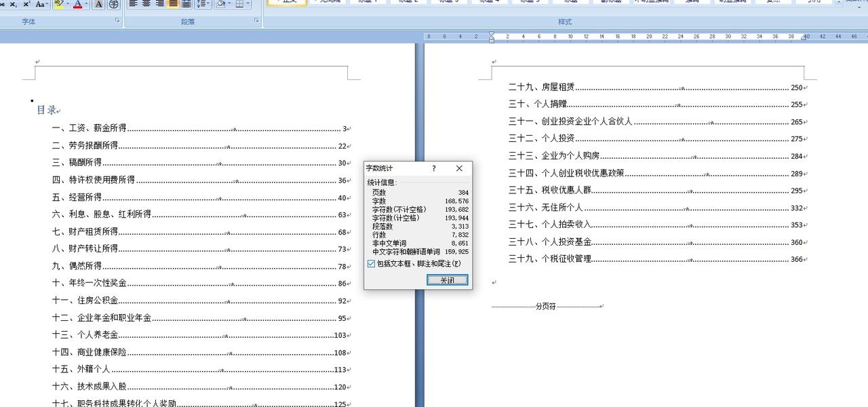
Task: Click TOC entry 六、利息、股息、红利所得
Action: pos(201,214)
